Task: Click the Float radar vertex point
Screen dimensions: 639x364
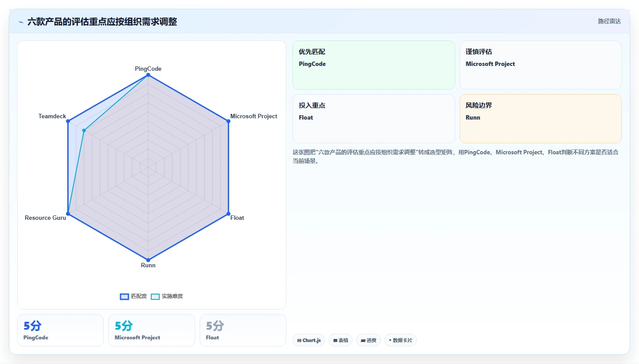Action: click(228, 214)
